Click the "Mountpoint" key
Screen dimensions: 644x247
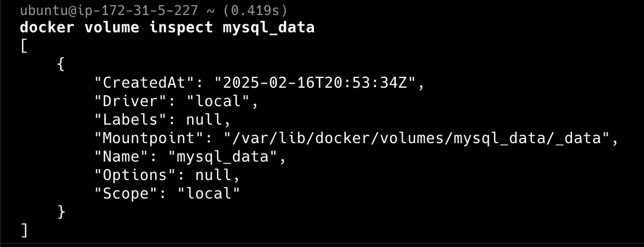(x=148, y=138)
